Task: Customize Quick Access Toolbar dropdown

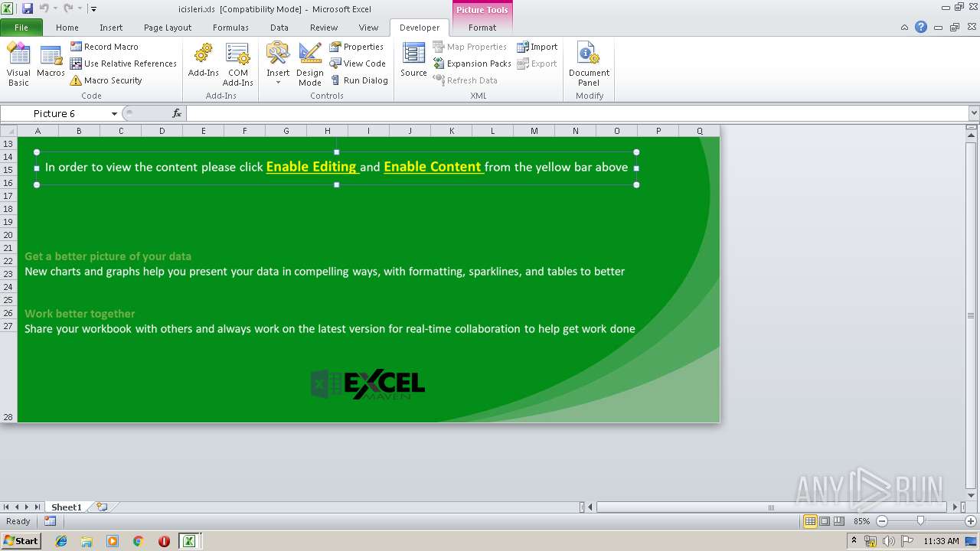Action: point(93,9)
